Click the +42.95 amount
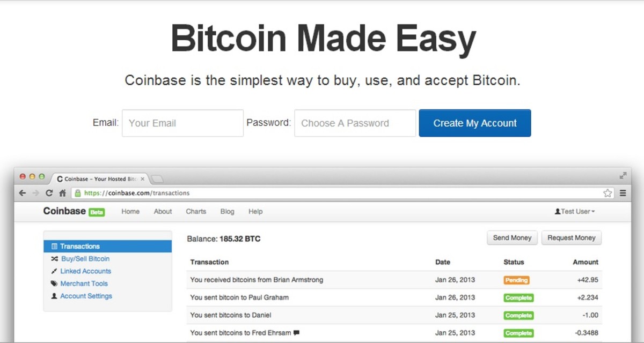Image resolution: width=644 pixels, height=343 pixels. click(588, 280)
